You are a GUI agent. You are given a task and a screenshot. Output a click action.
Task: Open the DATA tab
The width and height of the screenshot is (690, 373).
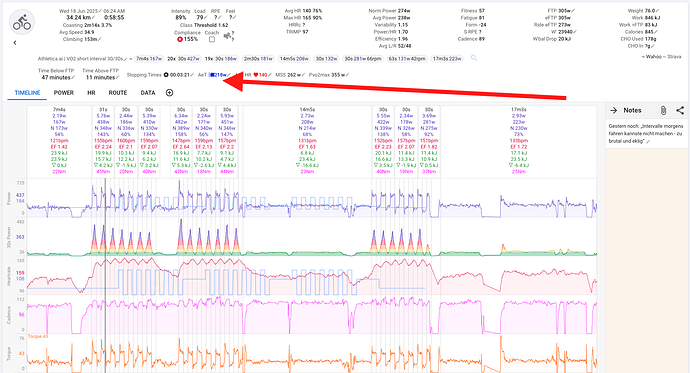coord(148,93)
